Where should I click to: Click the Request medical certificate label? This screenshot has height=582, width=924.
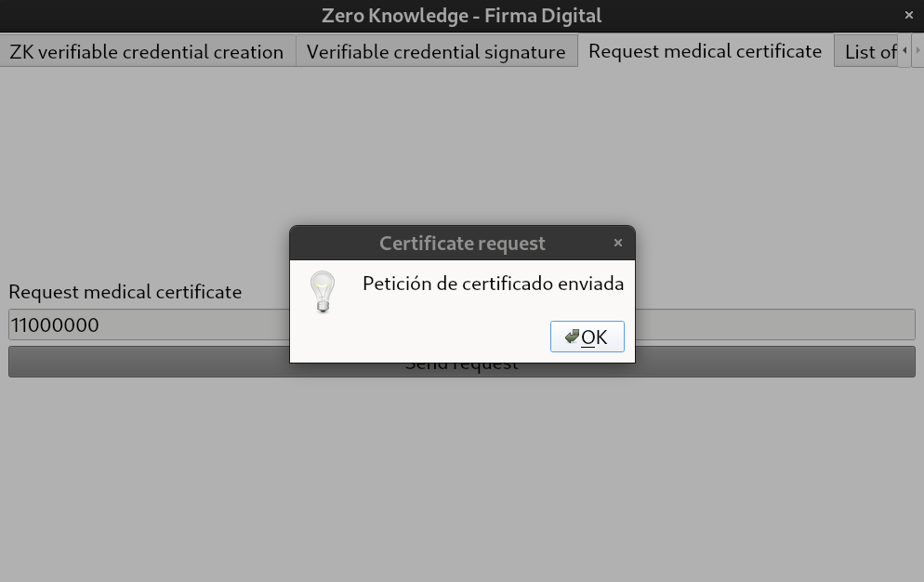coord(125,292)
